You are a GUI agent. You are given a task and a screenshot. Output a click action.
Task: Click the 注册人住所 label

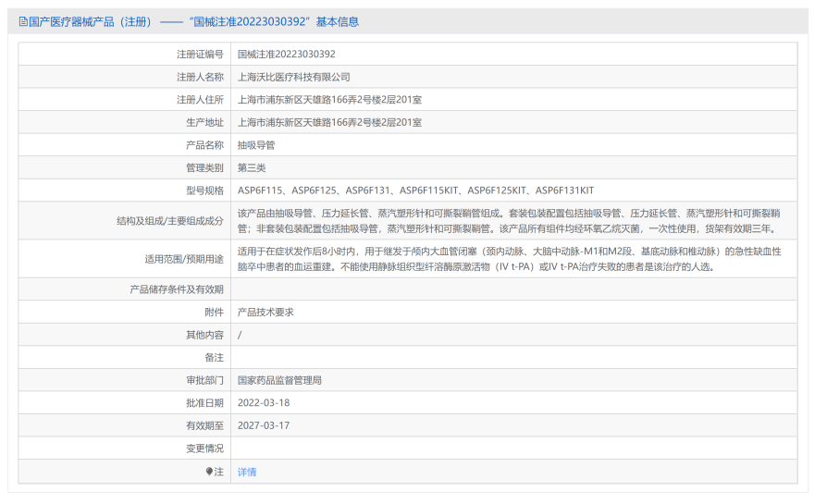coord(200,100)
